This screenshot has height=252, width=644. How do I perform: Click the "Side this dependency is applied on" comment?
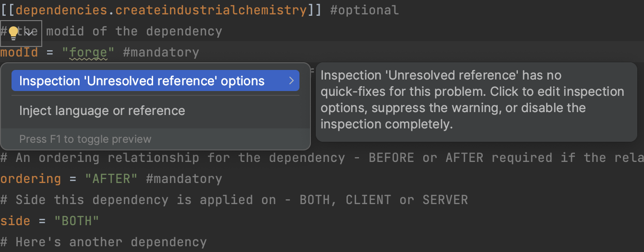(x=234, y=200)
